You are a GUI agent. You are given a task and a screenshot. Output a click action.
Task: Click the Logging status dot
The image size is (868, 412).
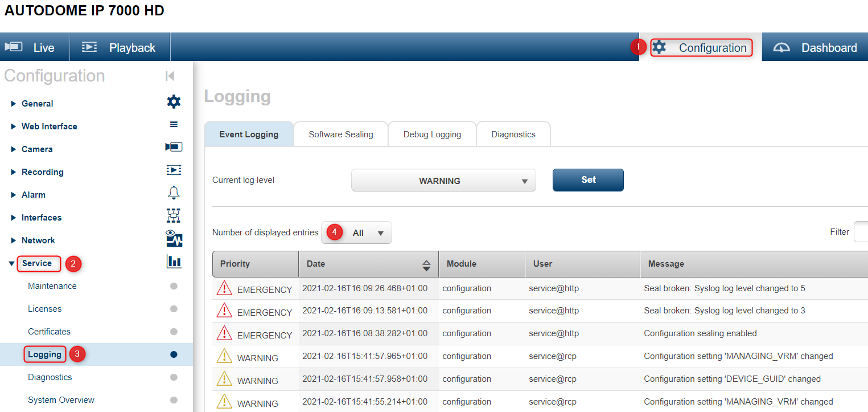[174, 354]
